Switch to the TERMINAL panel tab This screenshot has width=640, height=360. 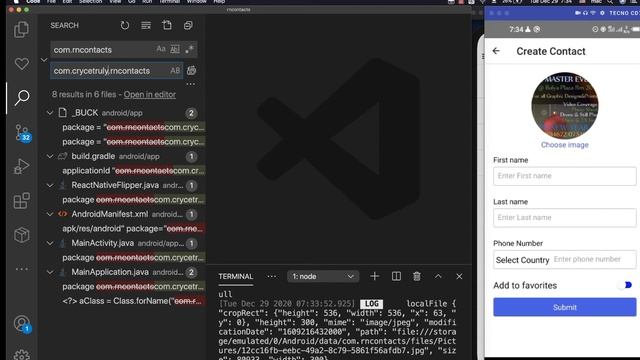point(236,276)
